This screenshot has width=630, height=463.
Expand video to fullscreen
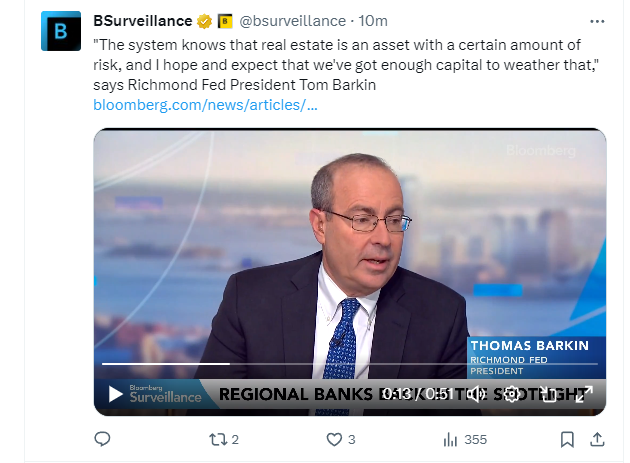584,394
